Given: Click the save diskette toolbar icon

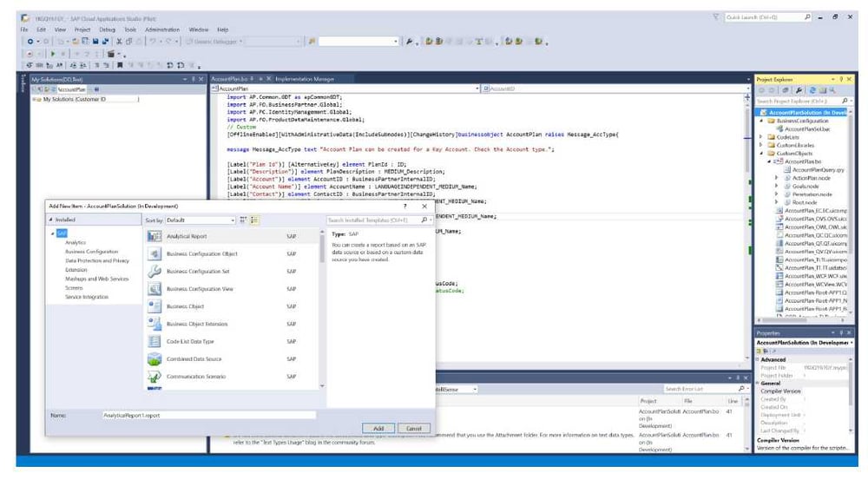Looking at the screenshot, I should pos(95,42).
